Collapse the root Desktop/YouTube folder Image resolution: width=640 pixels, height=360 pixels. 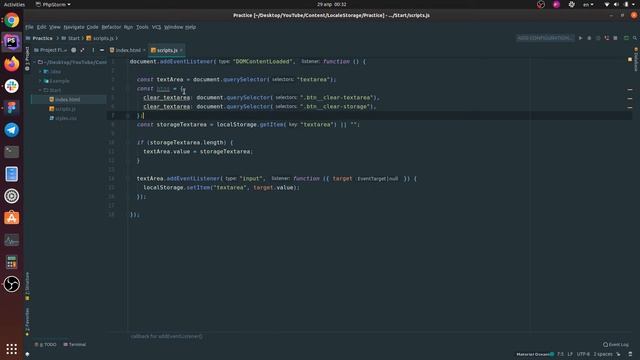coord(35,62)
